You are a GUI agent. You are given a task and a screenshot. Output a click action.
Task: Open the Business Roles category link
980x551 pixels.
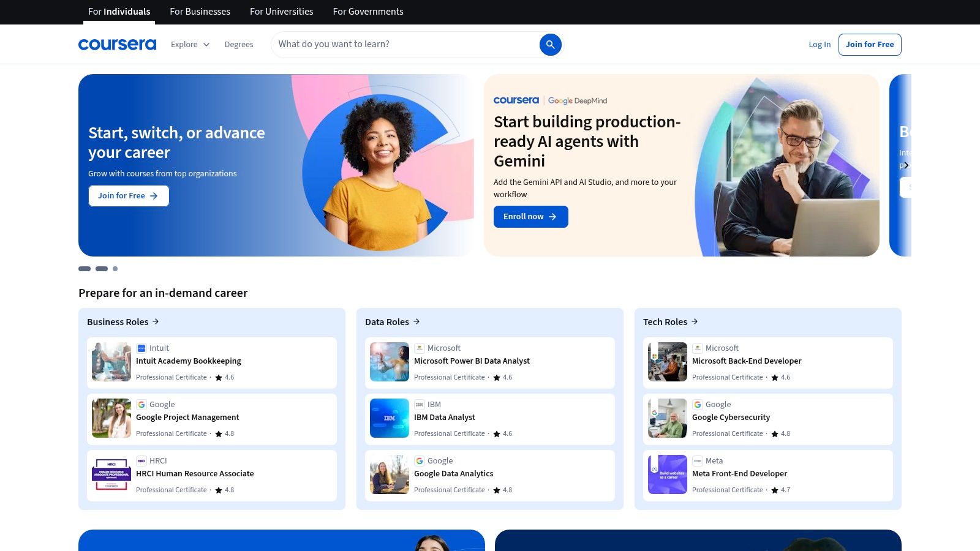pyautogui.click(x=123, y=322)
